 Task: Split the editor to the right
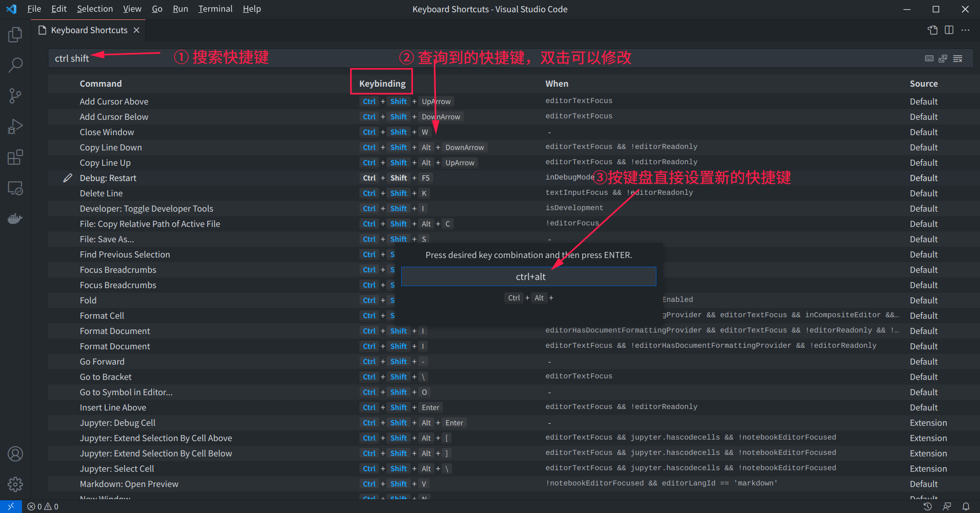(949, 30)
